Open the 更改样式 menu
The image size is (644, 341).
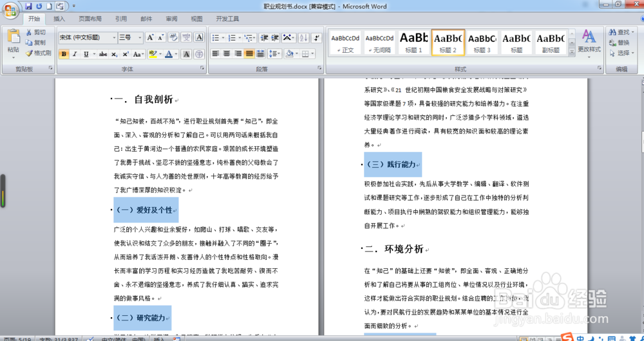coord(589,43)
